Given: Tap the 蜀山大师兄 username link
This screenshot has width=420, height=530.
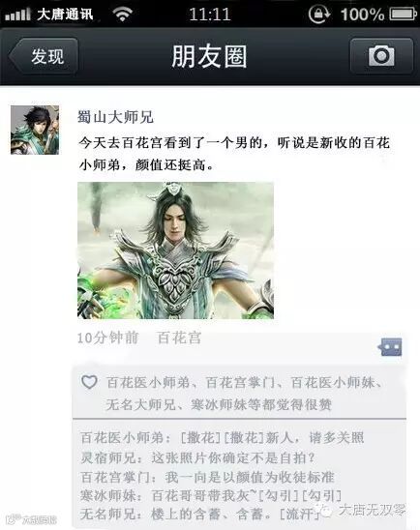Looking at the screenshot, I should click(x=116, y=117).
